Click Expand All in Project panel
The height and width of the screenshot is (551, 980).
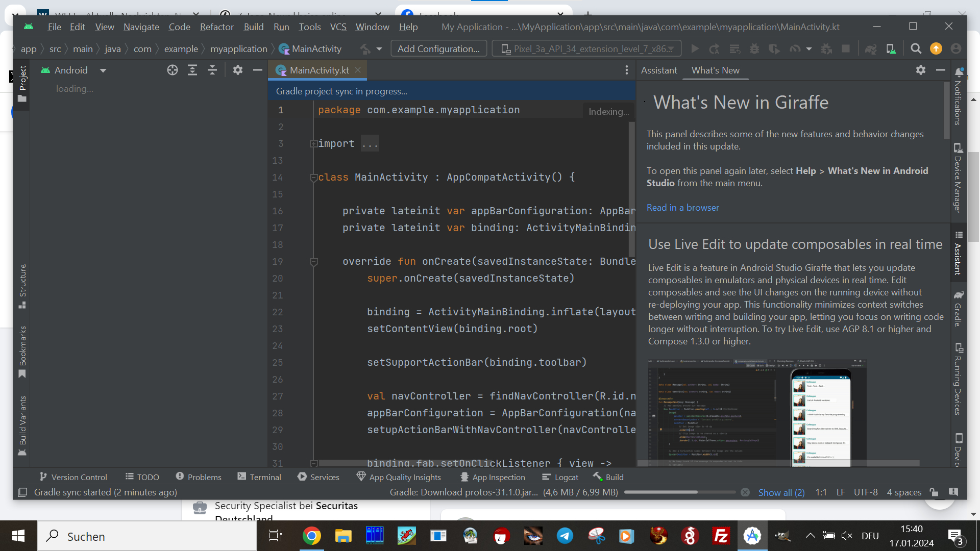click(192, 70)
